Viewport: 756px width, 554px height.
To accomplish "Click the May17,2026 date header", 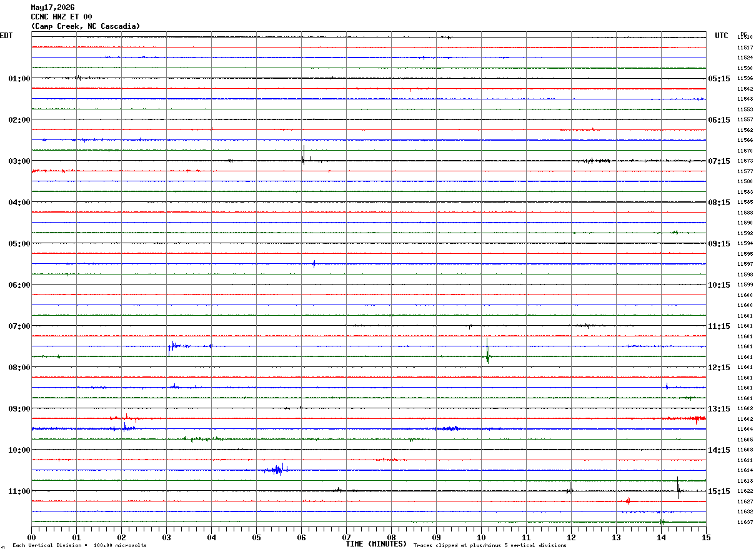I will 52,8.
